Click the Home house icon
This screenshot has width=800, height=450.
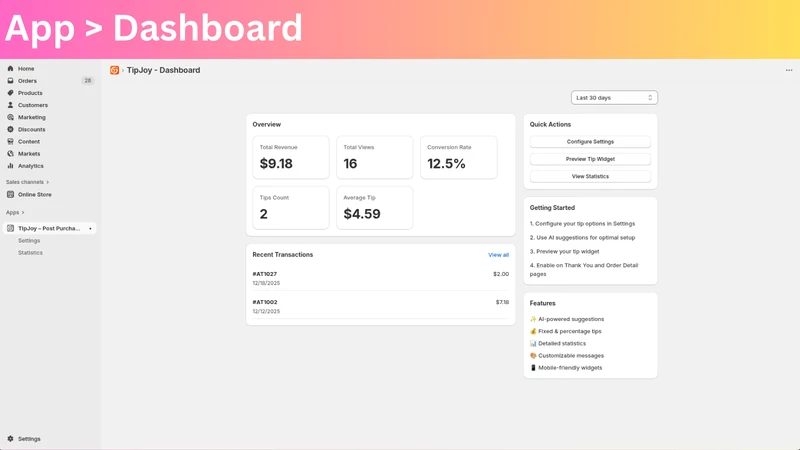tap(10, 68)
